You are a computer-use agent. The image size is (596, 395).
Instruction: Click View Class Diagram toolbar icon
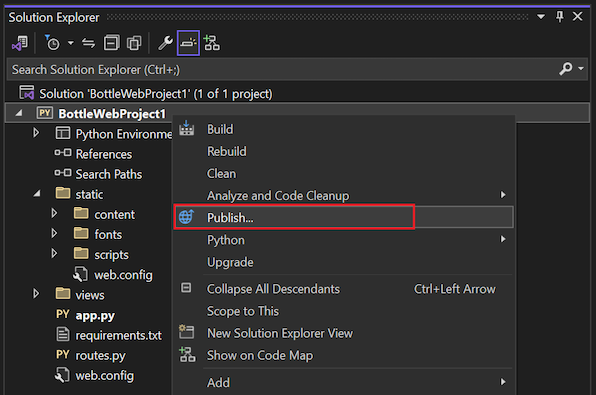click(x=212, y=43)
